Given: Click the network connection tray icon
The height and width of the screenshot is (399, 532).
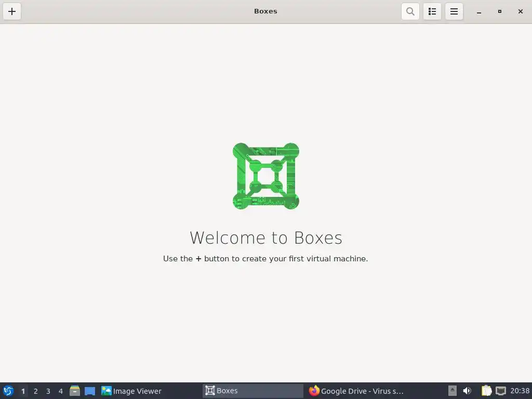Looking at the screenshot, I should coord(501,391).
